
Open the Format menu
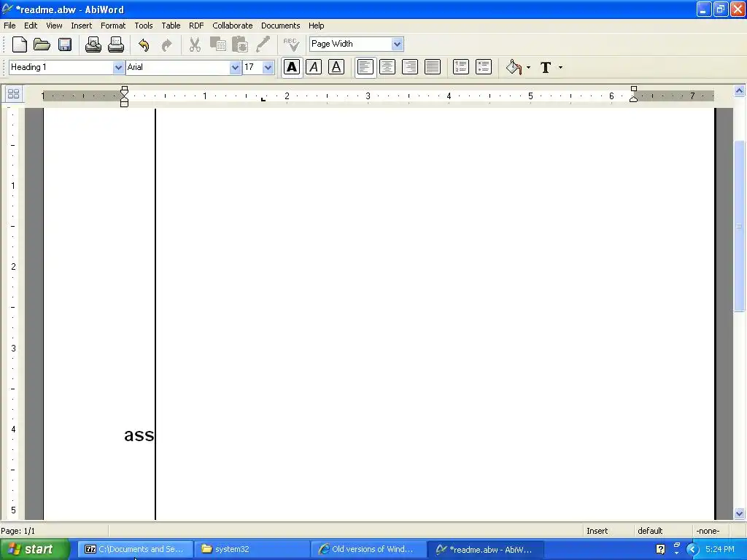pyautogui.click(x=113, y=26)
